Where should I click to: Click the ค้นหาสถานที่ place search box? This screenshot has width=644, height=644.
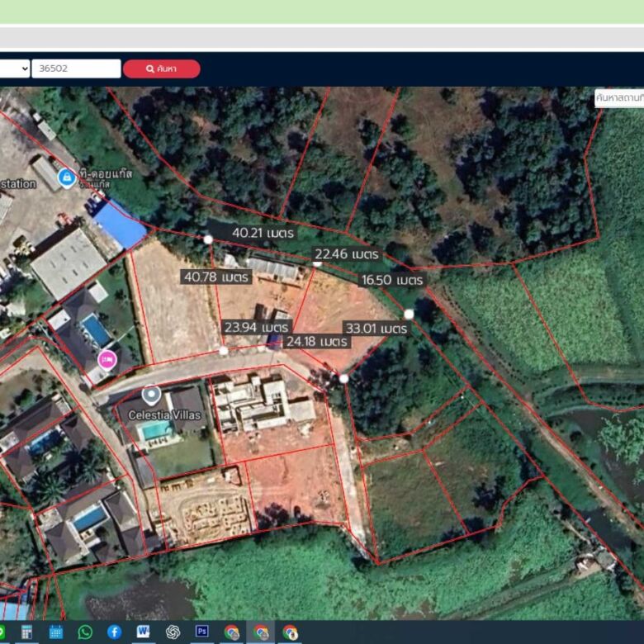coord(618,97)
